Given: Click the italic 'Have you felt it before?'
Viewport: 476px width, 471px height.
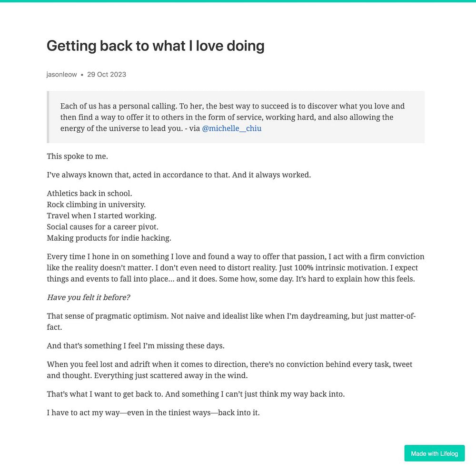Looking at the screenshot, I should [89, 297].
